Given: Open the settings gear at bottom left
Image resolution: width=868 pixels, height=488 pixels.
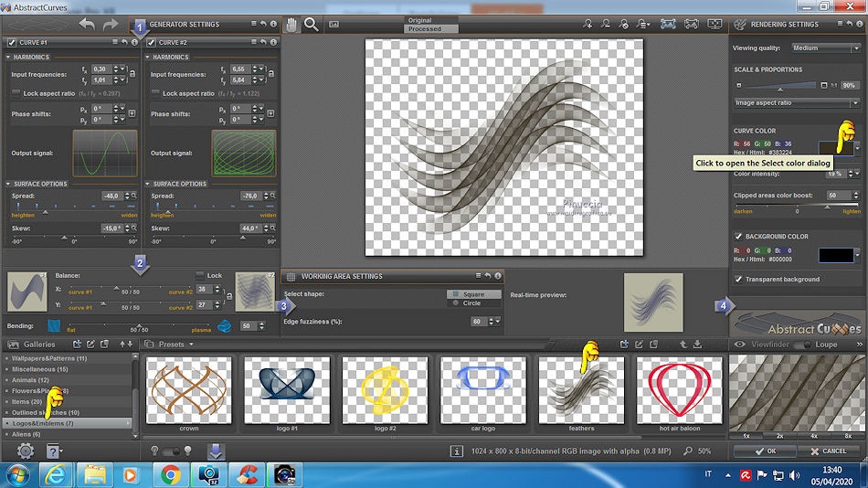Looking at the screenshot, I should click(x=26, y=450).
